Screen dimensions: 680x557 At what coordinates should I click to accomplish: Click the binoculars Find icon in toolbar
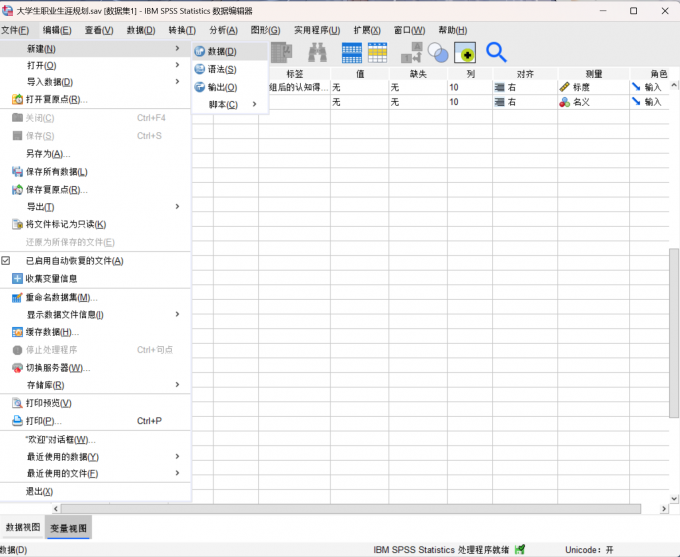(317, 52)
